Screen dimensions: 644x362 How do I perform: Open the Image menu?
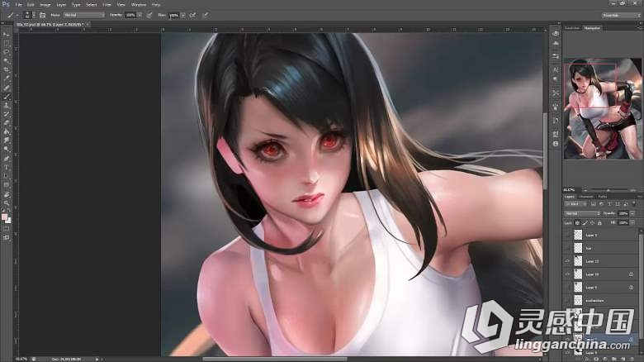pos(45,4)
